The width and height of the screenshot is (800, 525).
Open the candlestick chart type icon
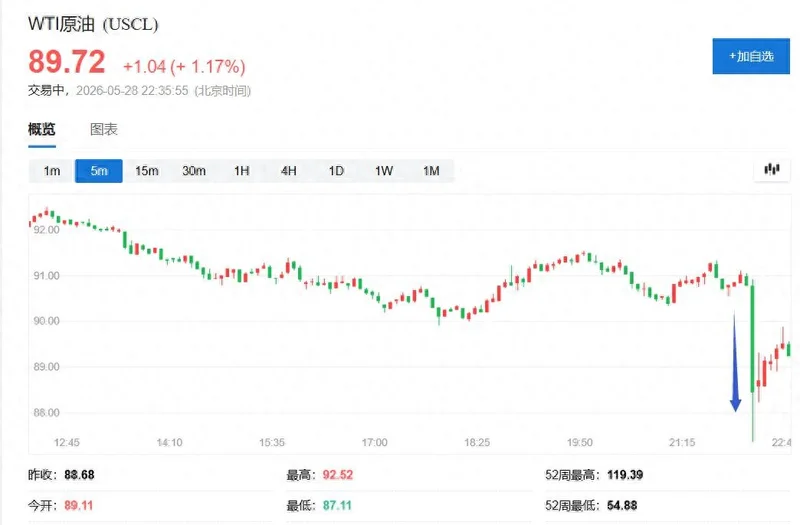coord(772,170)
